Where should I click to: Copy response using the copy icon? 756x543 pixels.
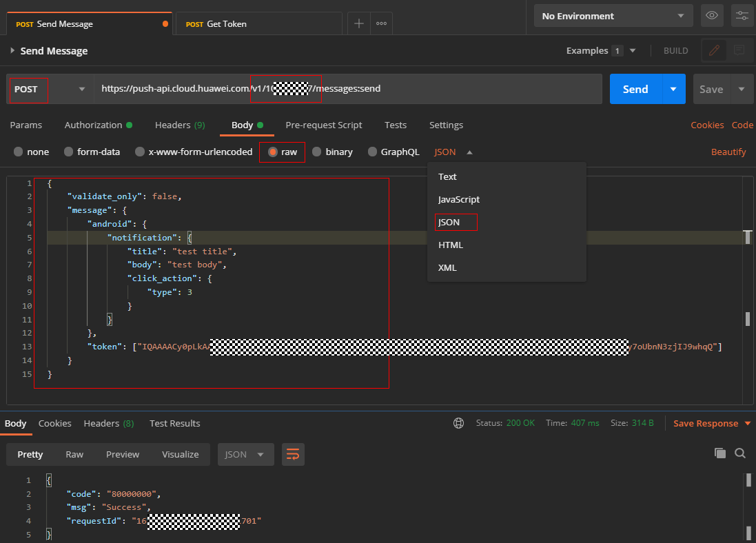coord(720,453)
